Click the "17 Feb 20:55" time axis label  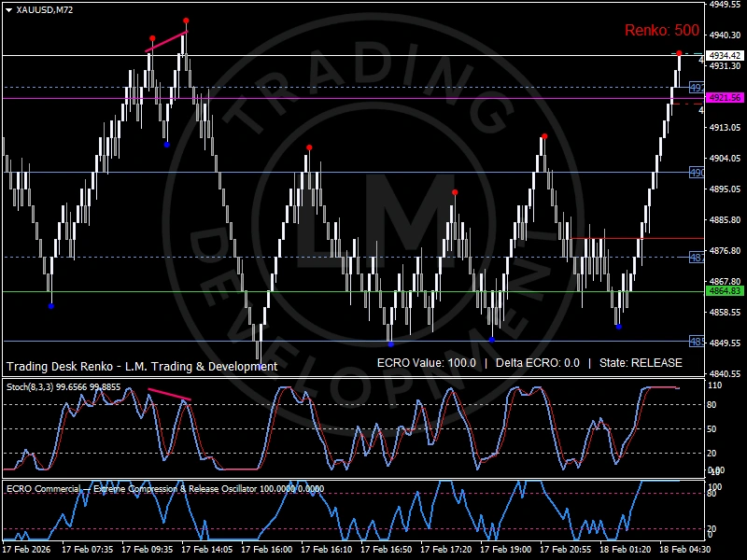566,549
